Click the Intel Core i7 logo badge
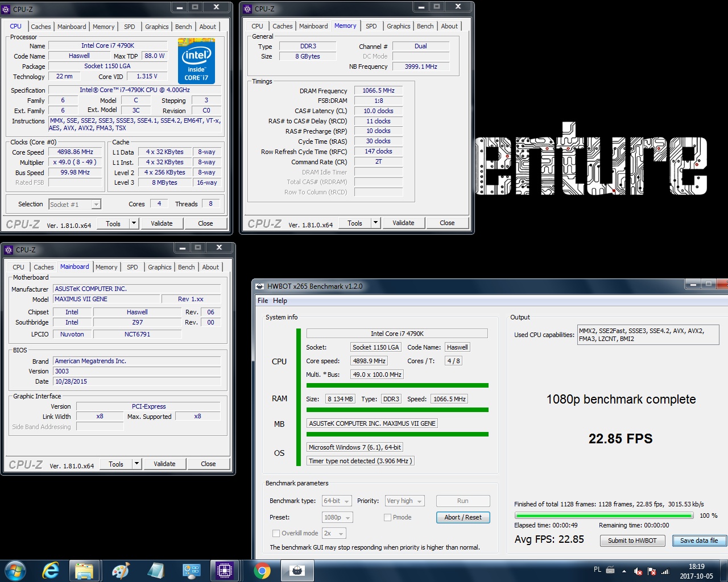This screenshot has width=728, height=582. [196, 61]
